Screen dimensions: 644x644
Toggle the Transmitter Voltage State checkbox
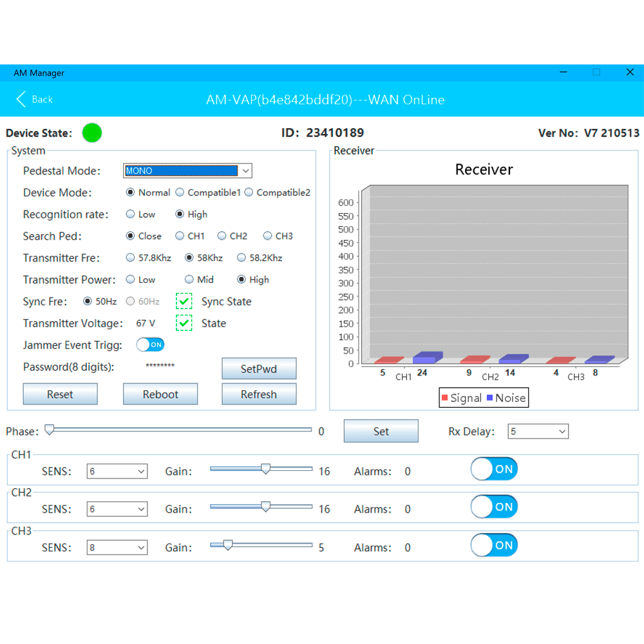tap(184, 323)
